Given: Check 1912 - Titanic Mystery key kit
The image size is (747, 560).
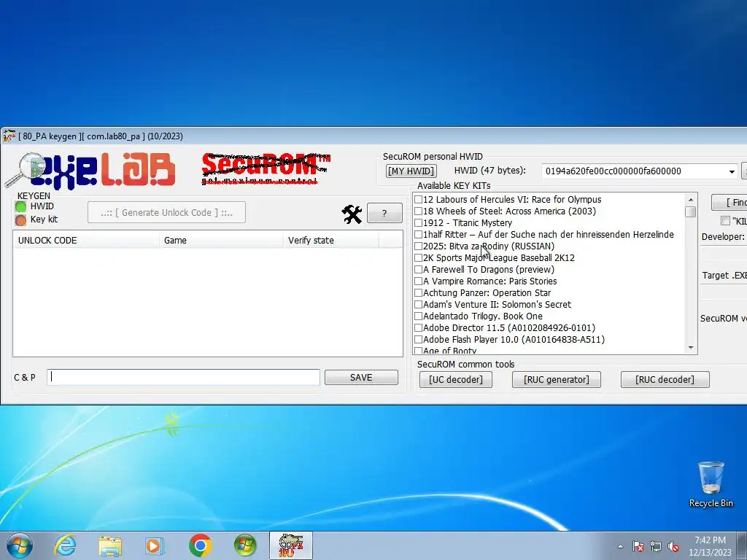Looking at the screenshot, I should 418,223.
